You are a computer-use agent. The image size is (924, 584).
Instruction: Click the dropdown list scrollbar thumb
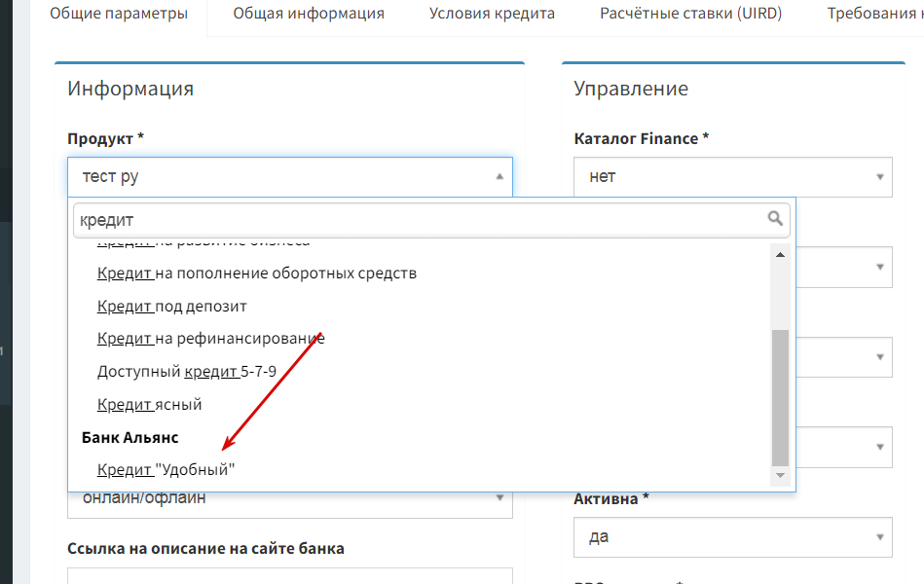(780, 398)
